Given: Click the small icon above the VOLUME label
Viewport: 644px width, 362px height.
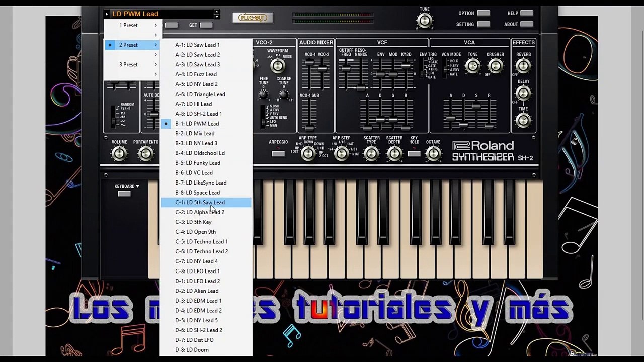Looking at the screenshot, I should pyautogui.click(x=106, y=137).
